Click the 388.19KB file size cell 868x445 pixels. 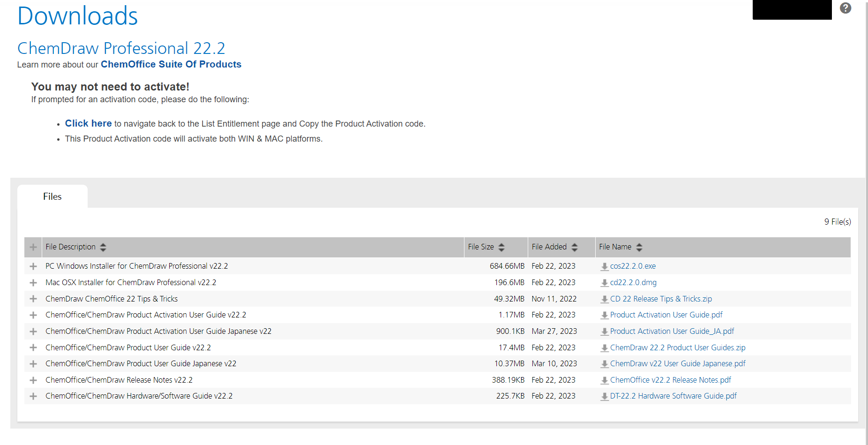click(x=508, y=380)
